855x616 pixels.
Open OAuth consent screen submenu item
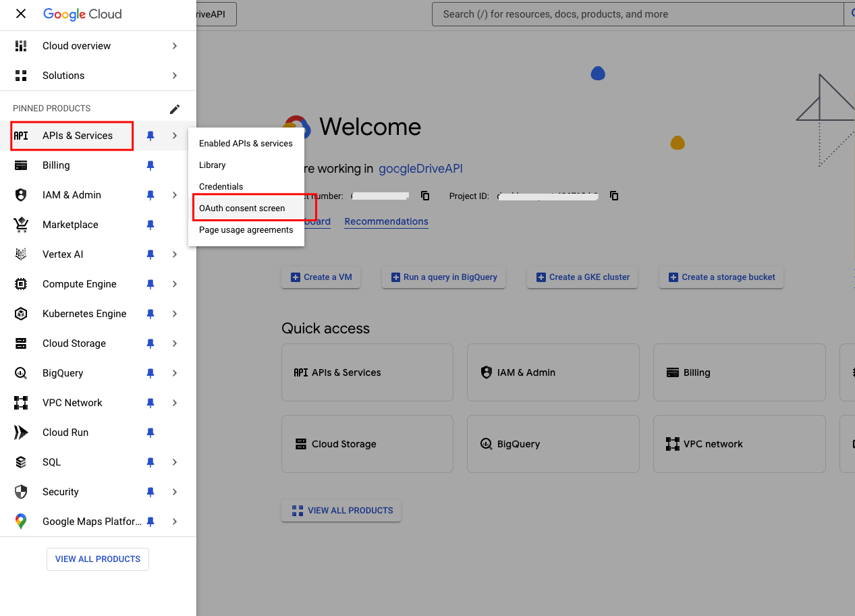pyautogui.click(x=246, y=208)
